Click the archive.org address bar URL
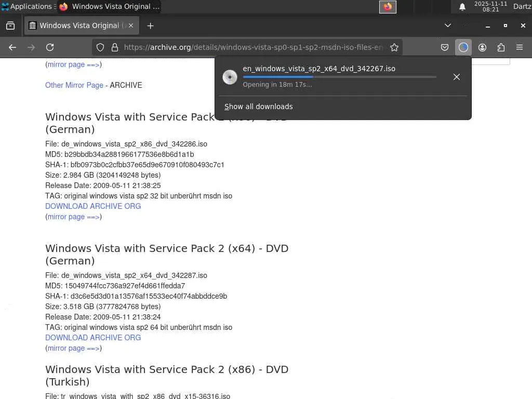 [x=253, y=47]
